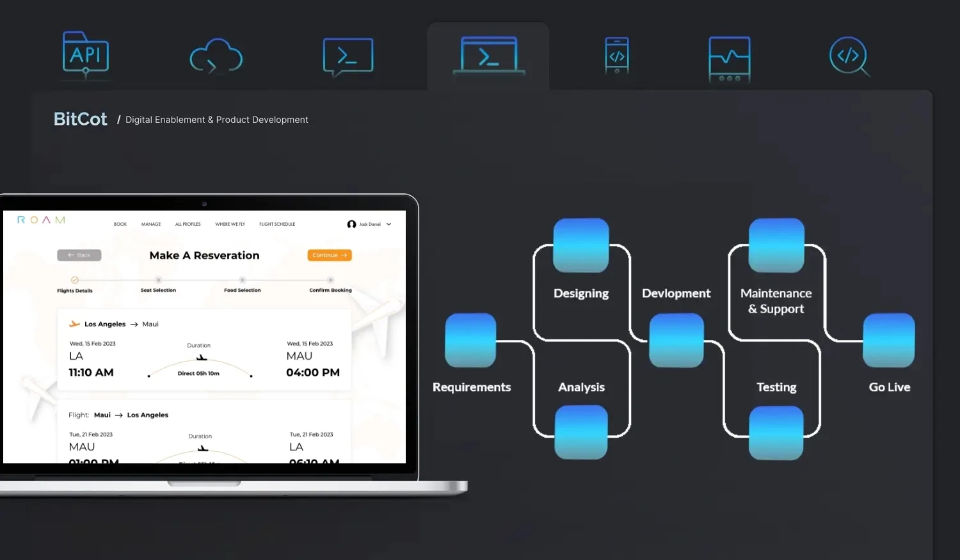Click the Jack Daniel avatar icon

click(351, 225)
